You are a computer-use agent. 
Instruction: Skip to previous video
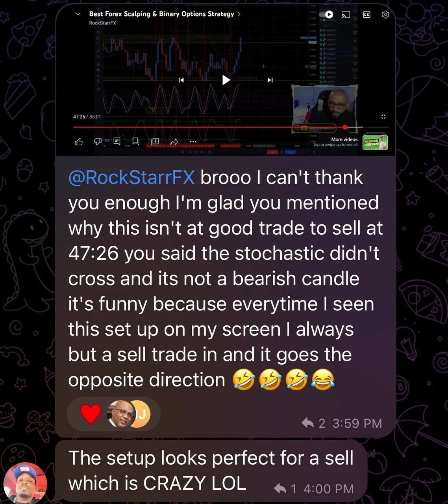click(x=181, y=80)
